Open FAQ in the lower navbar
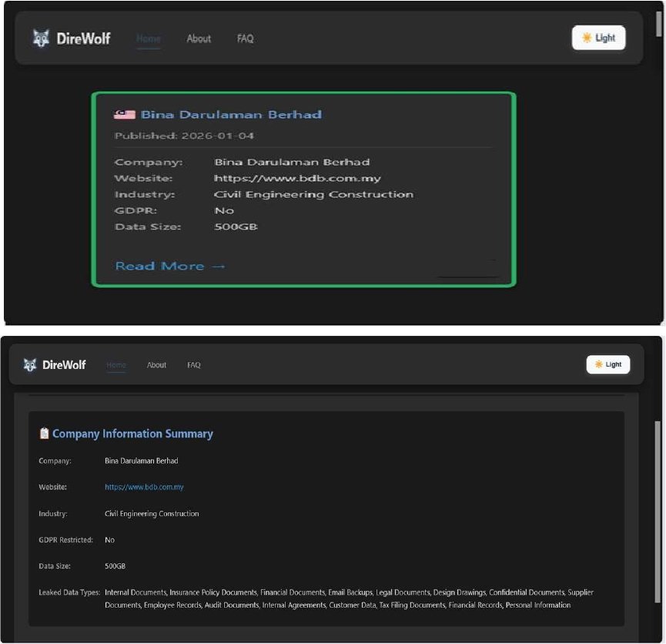This screenshot has width=666, height=644. [x=194, y=365]
